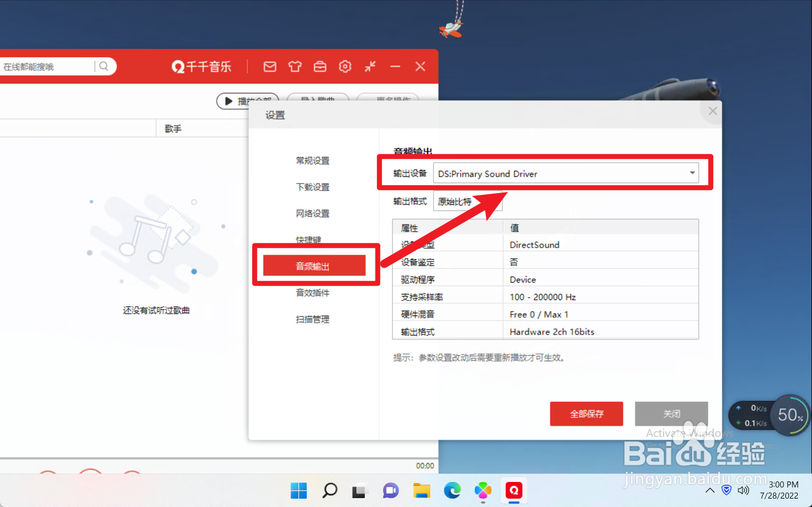812x507 pixels.
Task: Click the 关闭 button in settings
Action: click(672, 414)
